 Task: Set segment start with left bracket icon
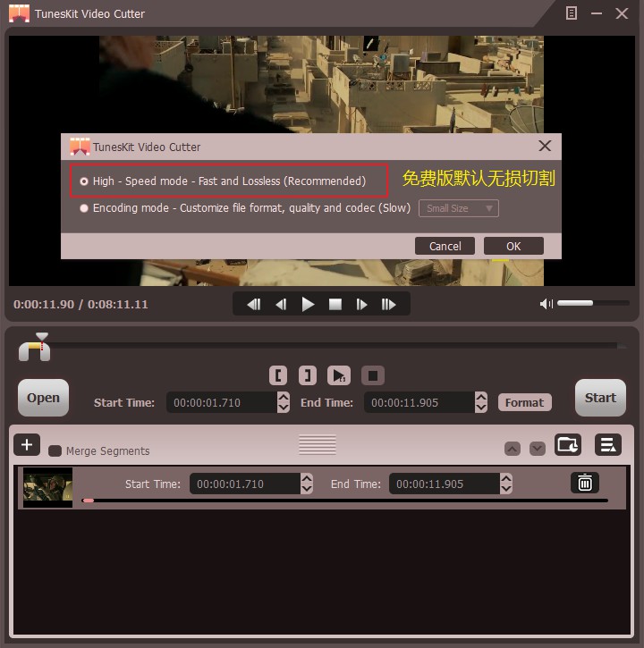tap(278, 375)
